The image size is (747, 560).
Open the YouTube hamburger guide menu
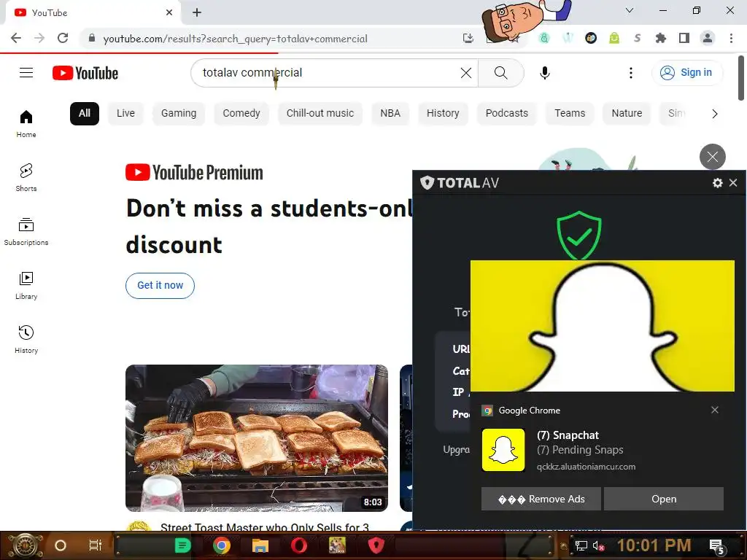(x=26, y=72)
